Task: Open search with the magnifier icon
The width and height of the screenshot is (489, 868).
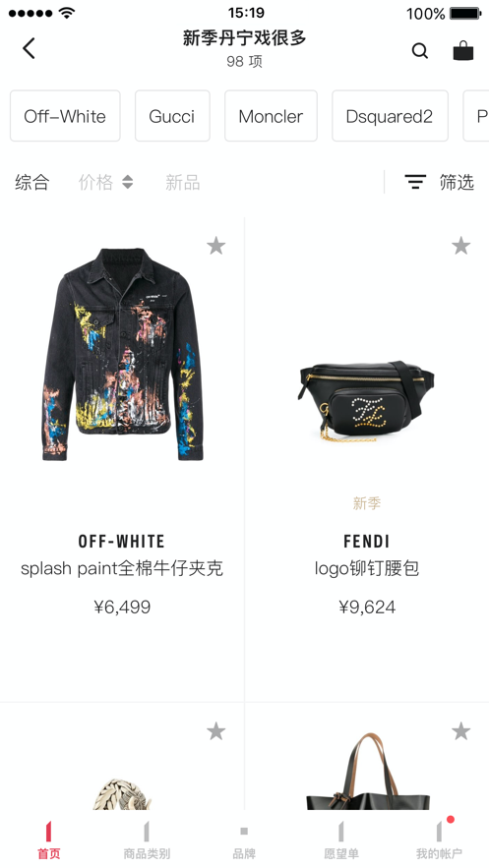Action: point(420,51)
